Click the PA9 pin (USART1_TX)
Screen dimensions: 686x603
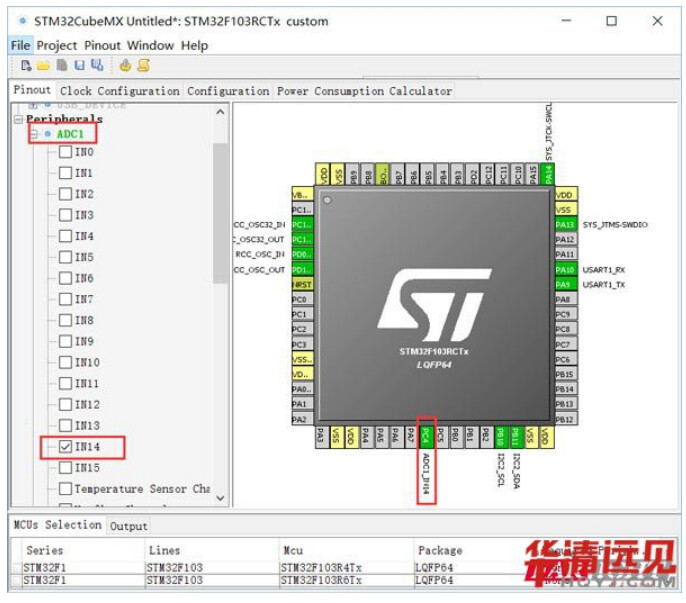[566, 284]
